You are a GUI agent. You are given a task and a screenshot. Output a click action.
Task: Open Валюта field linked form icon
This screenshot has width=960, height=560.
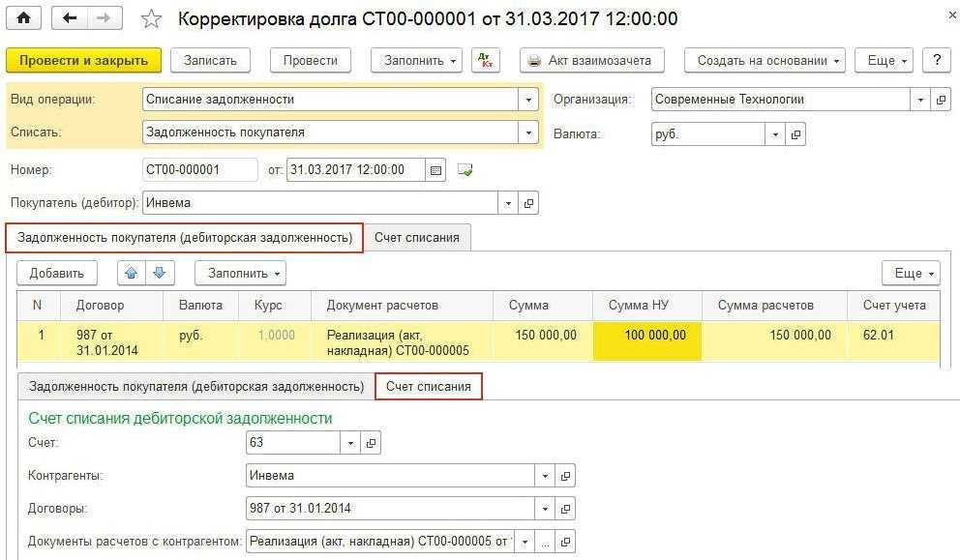coord(795,134)
